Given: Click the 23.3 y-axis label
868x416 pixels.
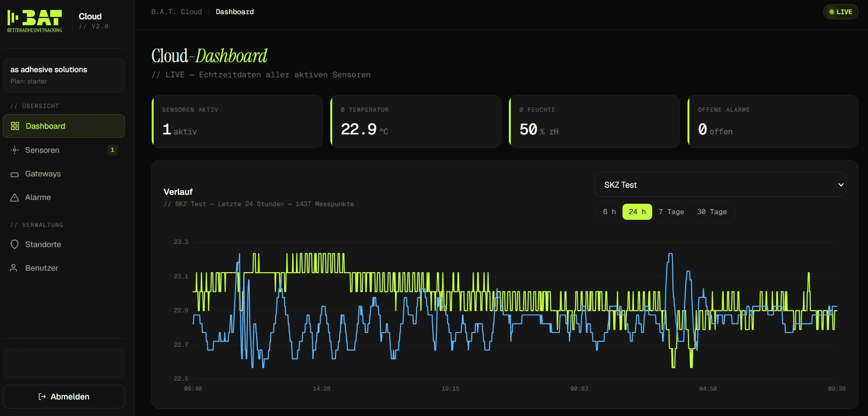Looking at the screenshot, I should [181, 242].
